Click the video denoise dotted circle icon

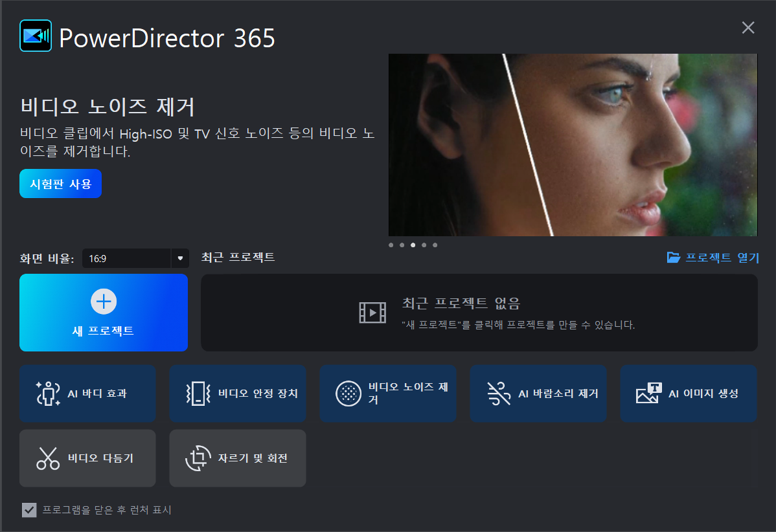tap(348, 393)
